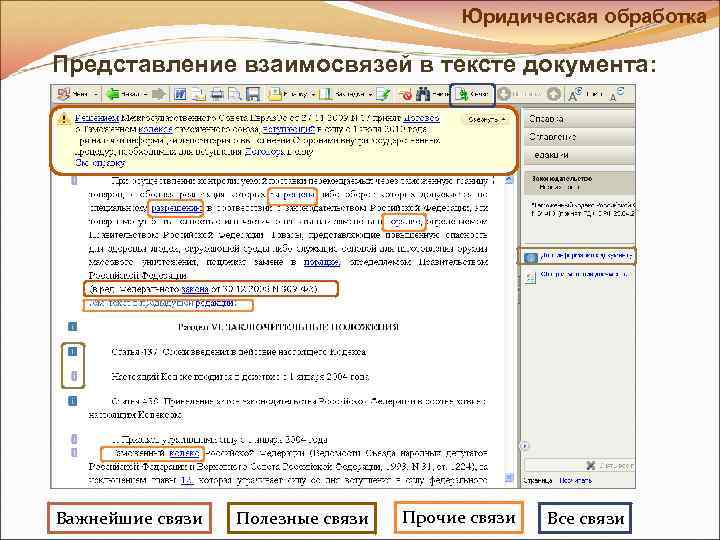
Task: Click the green links (Связи) toolbar button
Action: coord(472,95)
